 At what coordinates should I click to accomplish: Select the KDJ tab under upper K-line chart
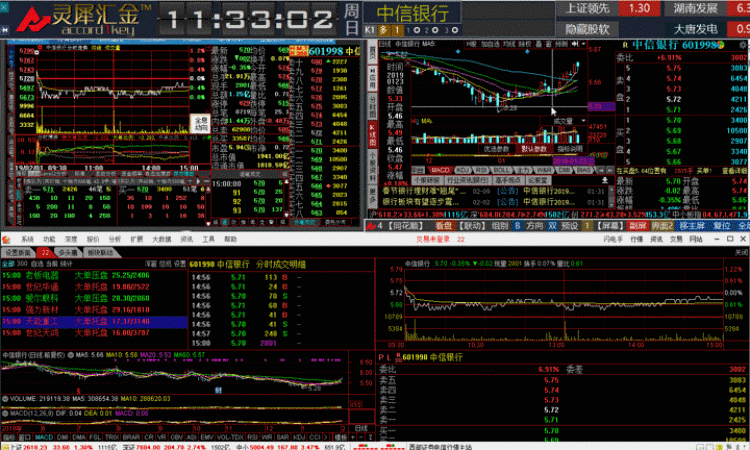463,170
